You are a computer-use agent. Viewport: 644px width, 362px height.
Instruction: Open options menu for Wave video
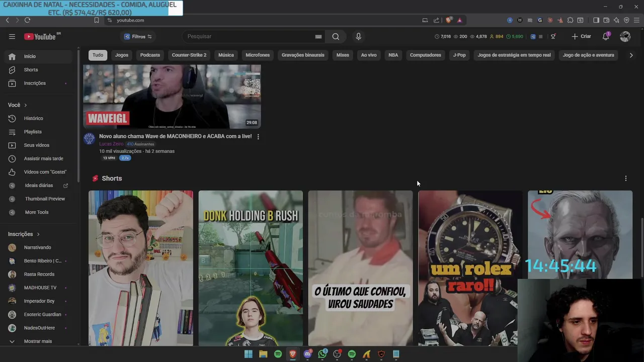tap(258, 136)
